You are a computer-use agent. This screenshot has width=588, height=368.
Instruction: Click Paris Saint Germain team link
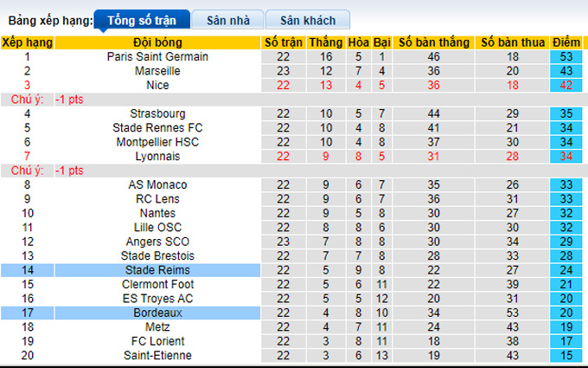click(x=157, y=56)
